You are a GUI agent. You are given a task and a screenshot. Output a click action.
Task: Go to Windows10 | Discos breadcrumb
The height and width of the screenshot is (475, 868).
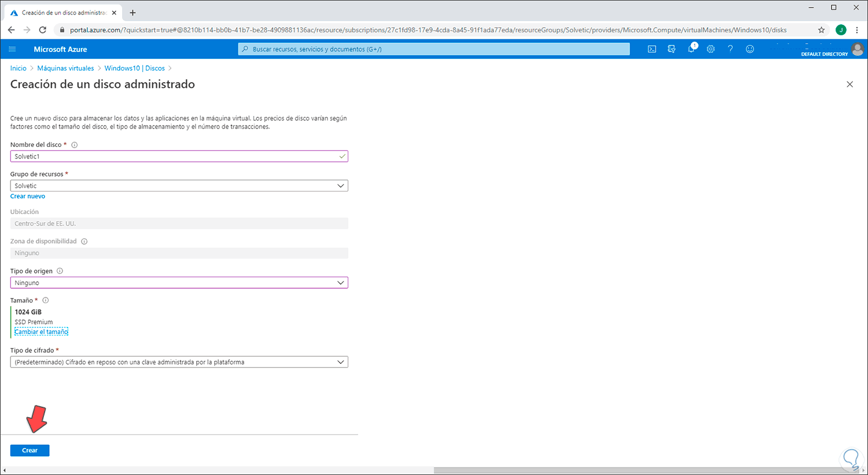[x=134, y=68]
